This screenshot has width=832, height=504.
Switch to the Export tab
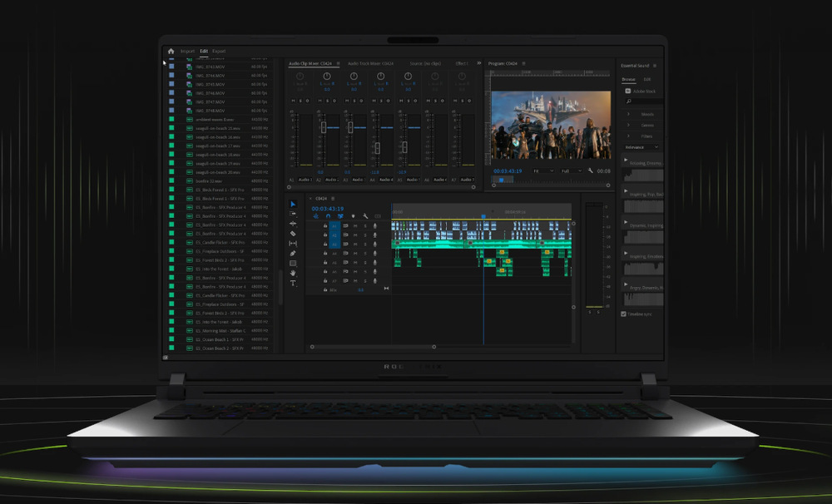click(x=219, y=51)
